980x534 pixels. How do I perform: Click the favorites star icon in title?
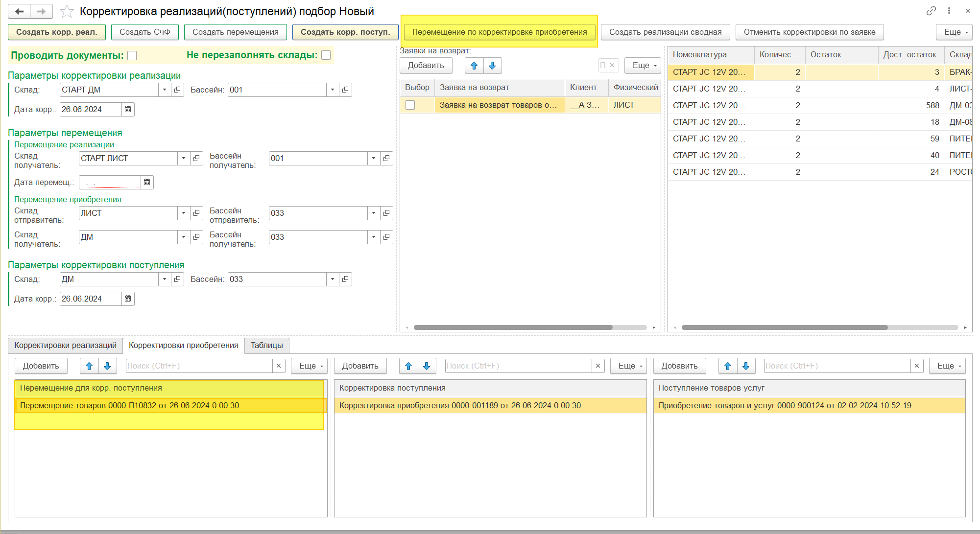pyautogui.click(x=67, y=11)
